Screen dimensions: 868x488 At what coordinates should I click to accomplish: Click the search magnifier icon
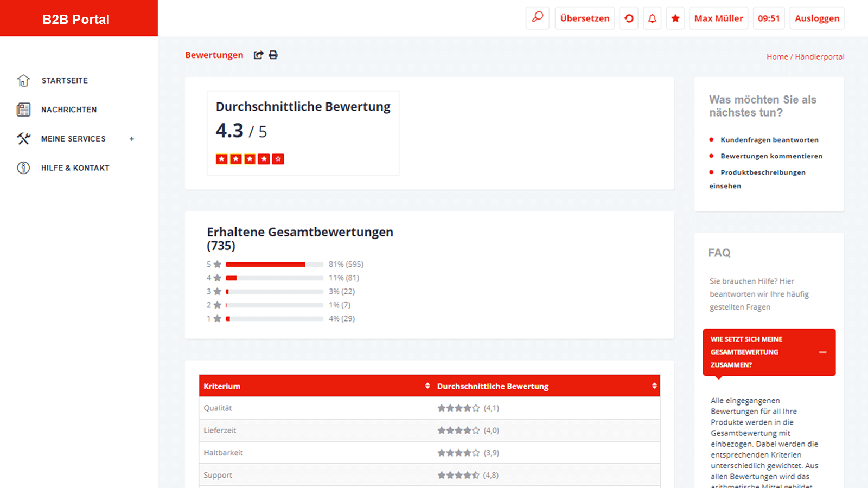pyautogui.click(x=537, y=18)
